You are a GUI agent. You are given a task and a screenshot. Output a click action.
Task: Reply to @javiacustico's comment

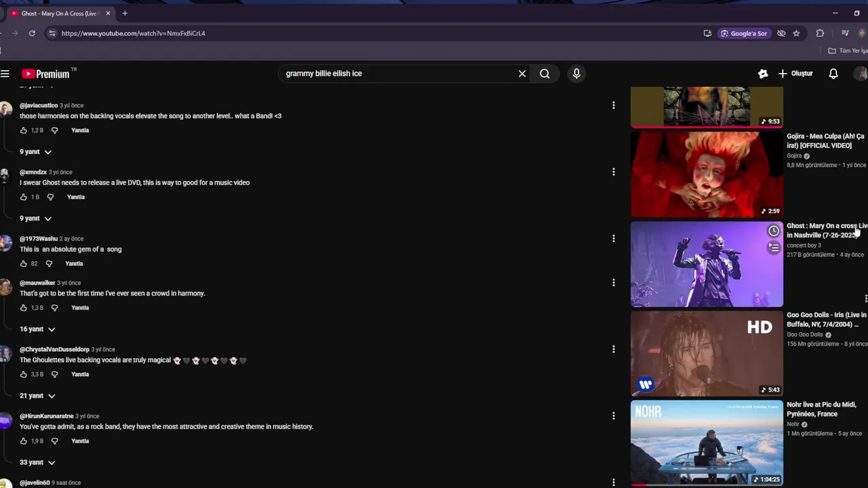pyautogui.click(x=80, y=130)
